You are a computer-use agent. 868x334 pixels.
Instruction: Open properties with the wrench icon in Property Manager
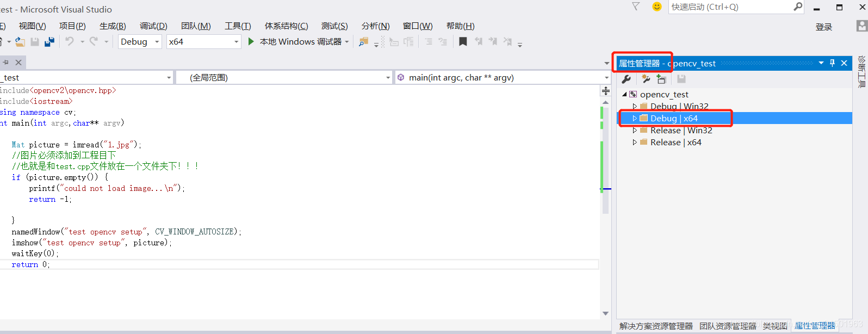pyautogui.click(x=627, y=79)
